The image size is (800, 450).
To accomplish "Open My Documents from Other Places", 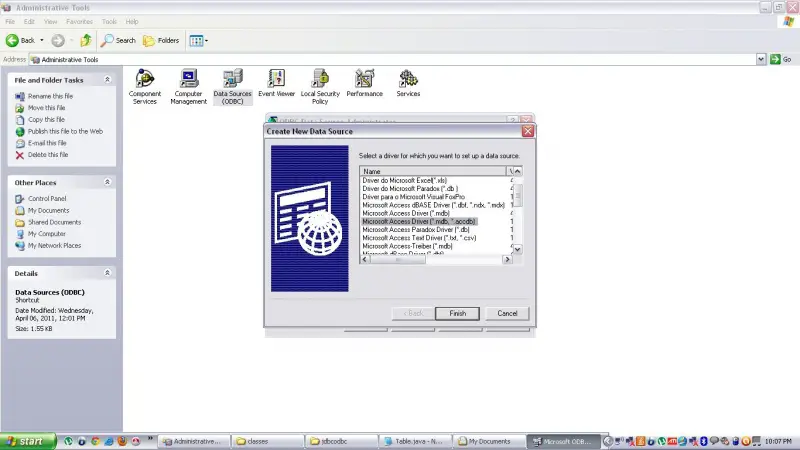I will pos(48,210).
